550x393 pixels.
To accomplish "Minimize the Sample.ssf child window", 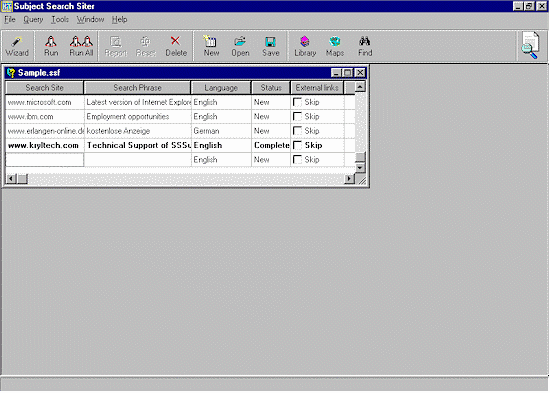I will 336,73.
